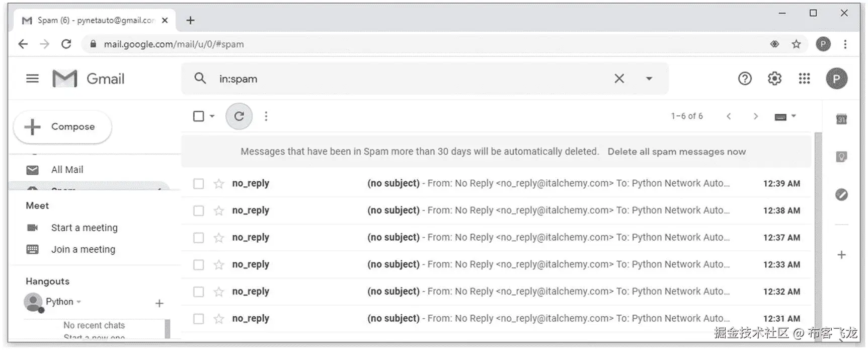Open the Google apps grid
Viewport: 868px width, 350px height.
tap(804, 79)
